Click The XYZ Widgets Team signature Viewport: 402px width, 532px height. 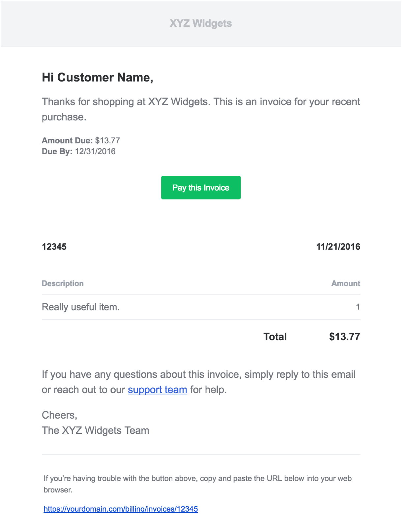pos(96,430)
